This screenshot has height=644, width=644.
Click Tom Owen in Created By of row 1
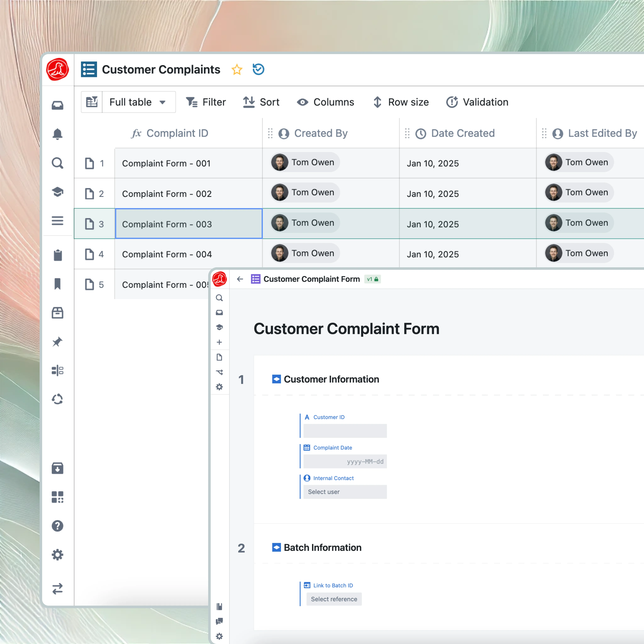coord(305,162)
